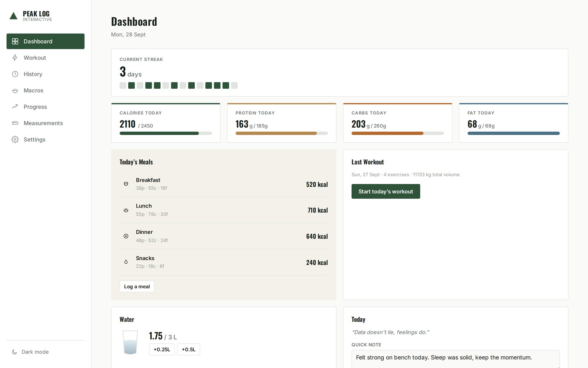Click the Workout lightning bolt icon
The image size is (588, 368).
pyautogui.click(x=15, y=58)
